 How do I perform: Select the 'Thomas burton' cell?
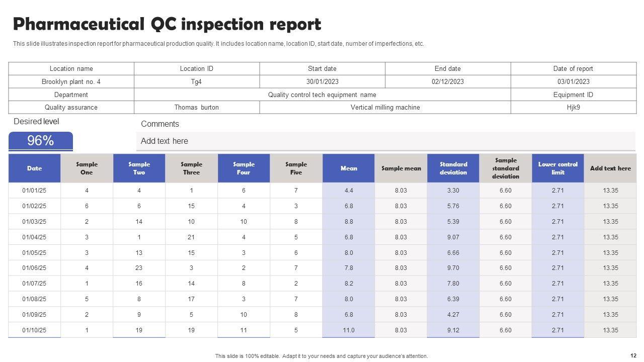pyautogui.click(x=197, y=107)
